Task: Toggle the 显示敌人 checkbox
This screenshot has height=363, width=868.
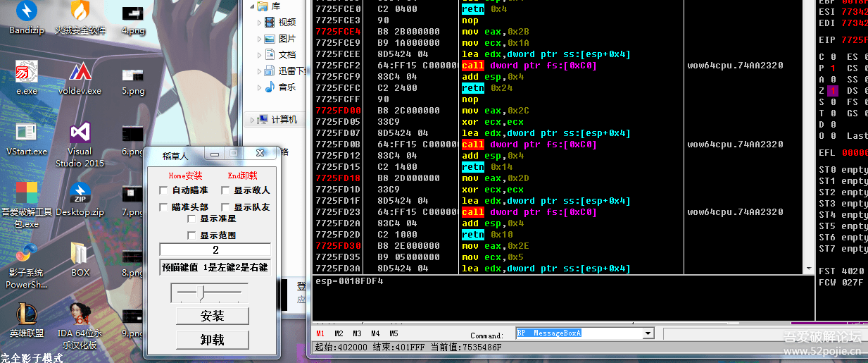Action: [x=225, y=190]
